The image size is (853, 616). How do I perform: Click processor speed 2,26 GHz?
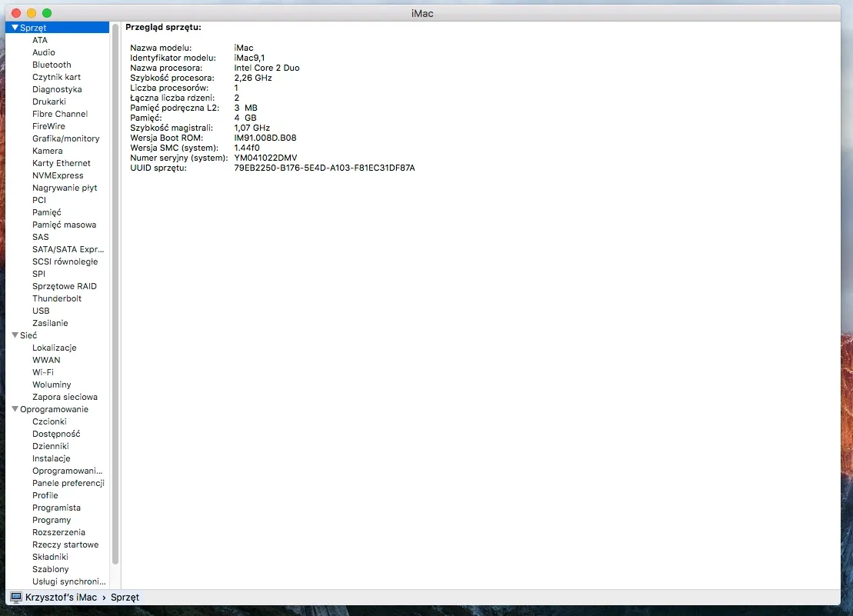pyautogui.click(x=253, y=78)
